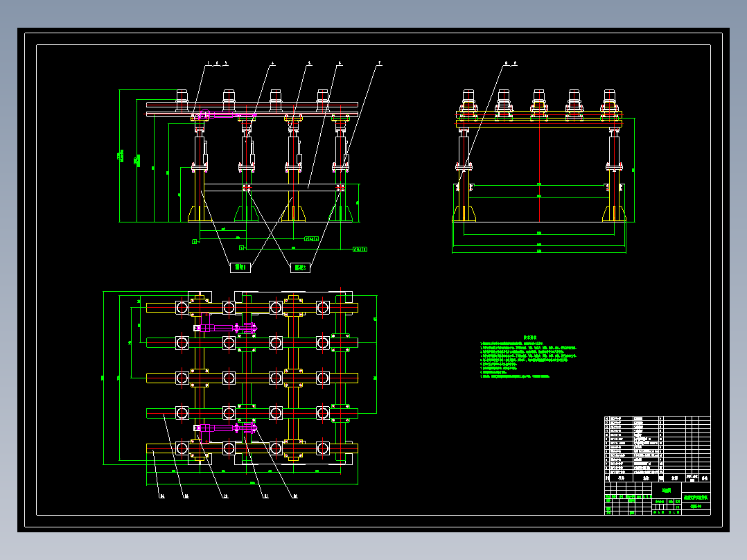The image size is (747, 560).
Task: Select callout 14 below the plan view
Action: (162, 496)
